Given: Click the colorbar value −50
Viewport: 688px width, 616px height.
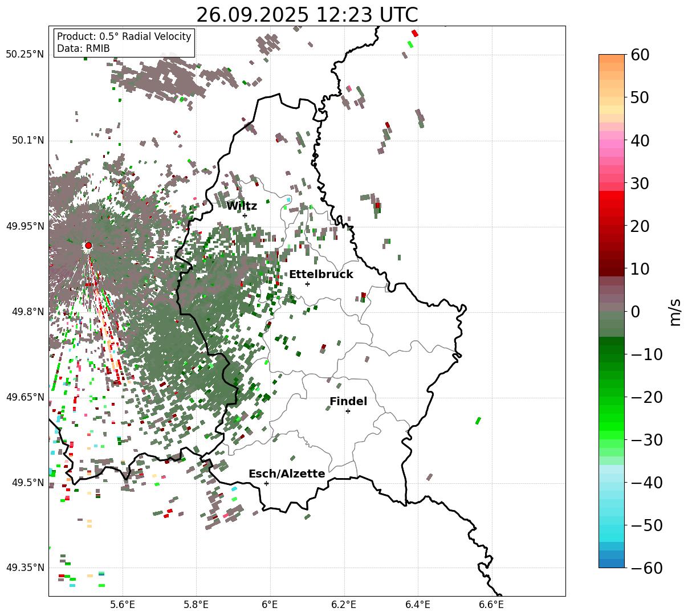Looking at the screenshot, I should 646,525.
